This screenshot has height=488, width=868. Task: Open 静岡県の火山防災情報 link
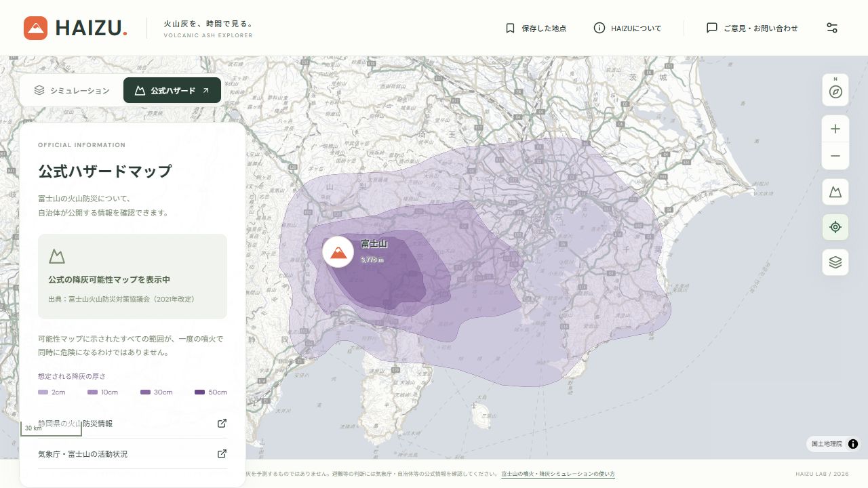132,424
